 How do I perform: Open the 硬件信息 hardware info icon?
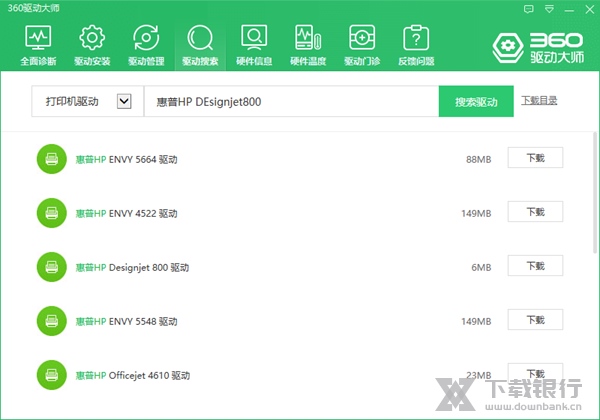[254, 46]
